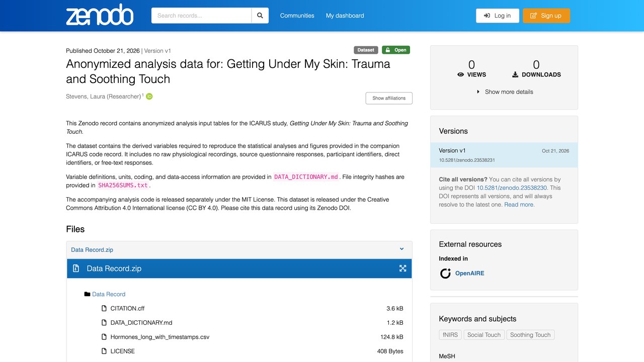Click Show affiliations button
This screenshot has width=644, height=362.
(x=389, y=98)
